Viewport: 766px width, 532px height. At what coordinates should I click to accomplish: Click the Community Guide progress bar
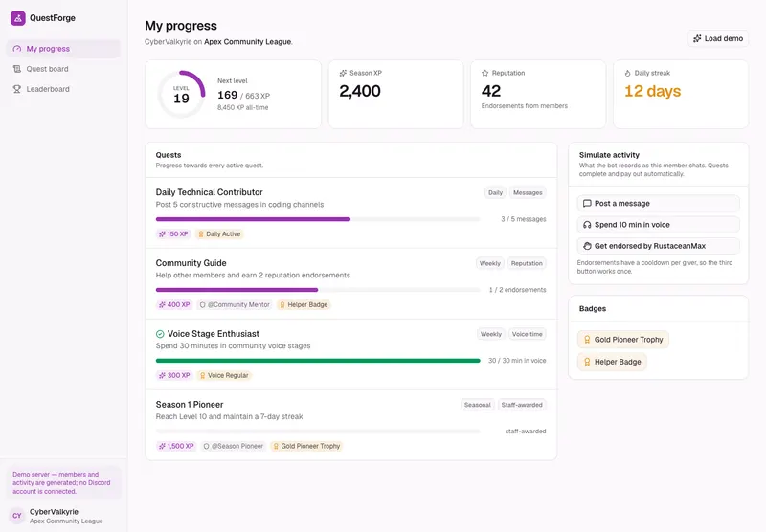318,290
